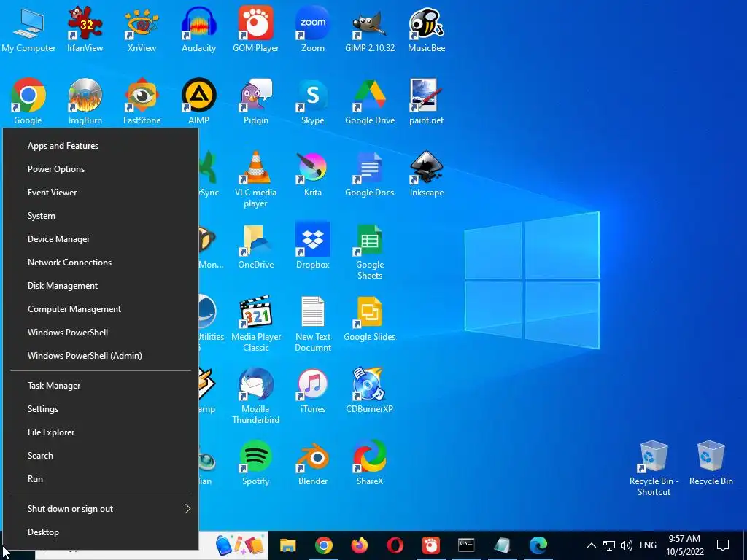The width and height of the screenshot is (747, 560).
Task: Show hidden system tray icons
Action: click(591, 545)
